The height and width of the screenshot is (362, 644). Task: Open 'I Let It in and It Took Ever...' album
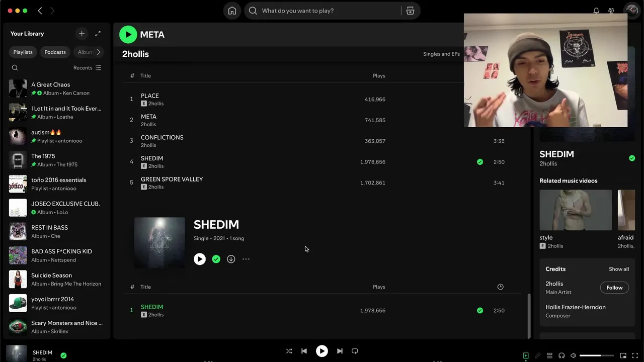pos(56,112)
